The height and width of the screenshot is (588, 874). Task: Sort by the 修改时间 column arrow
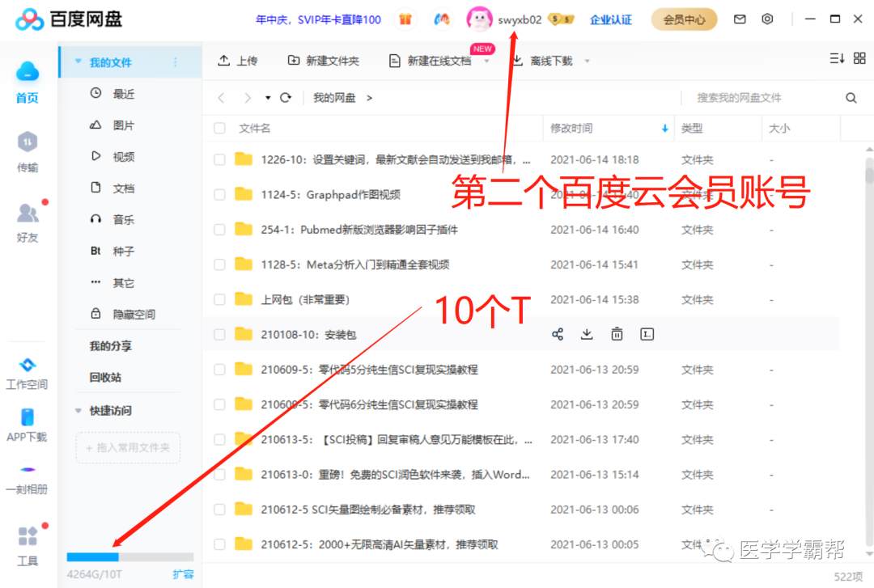pos(665,128)
